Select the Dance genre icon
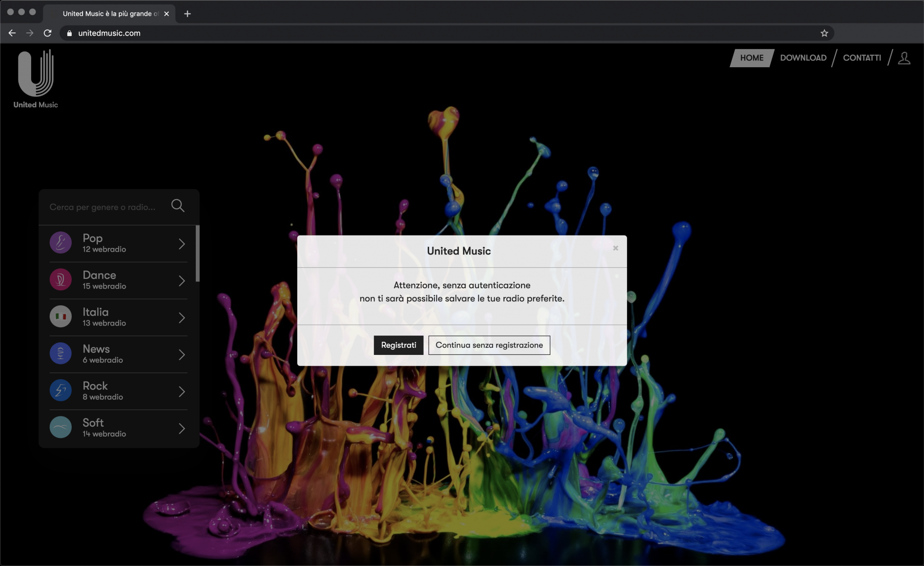This screenshot has height=566, width=924. pos(60,280)
